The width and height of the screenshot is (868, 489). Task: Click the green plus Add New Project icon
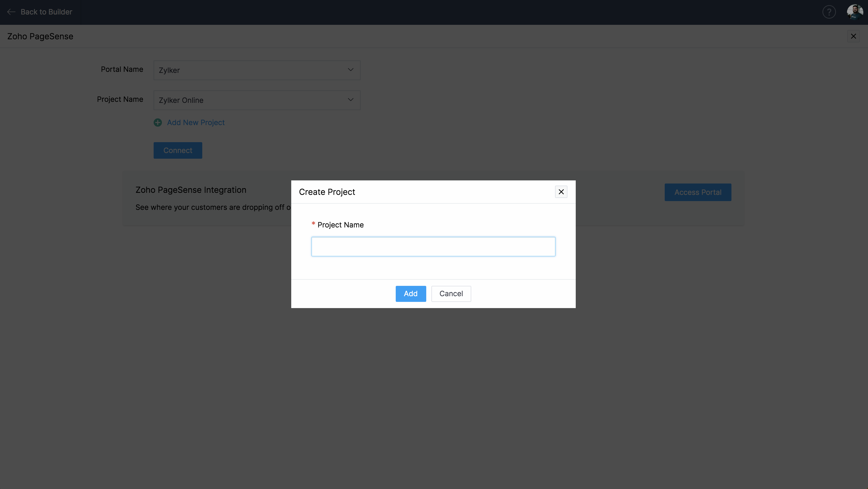[x=158, y=123]
